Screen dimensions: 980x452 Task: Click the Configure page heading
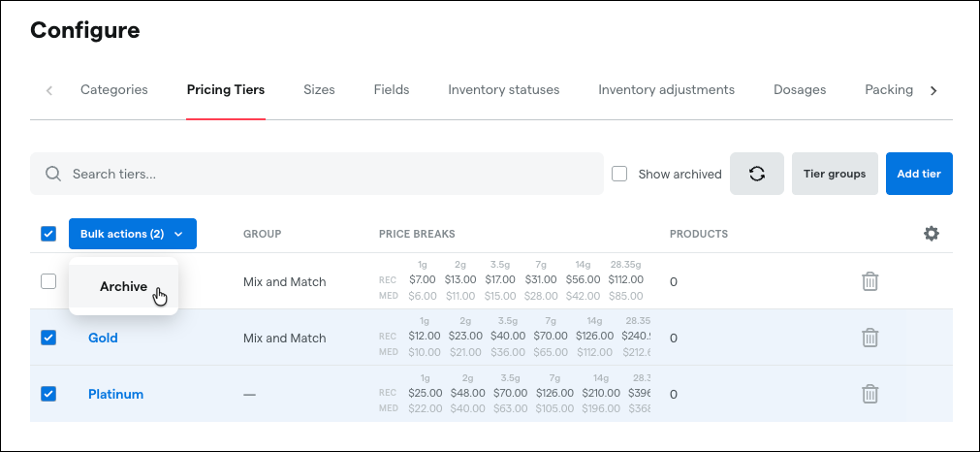(x=85, y=30)
